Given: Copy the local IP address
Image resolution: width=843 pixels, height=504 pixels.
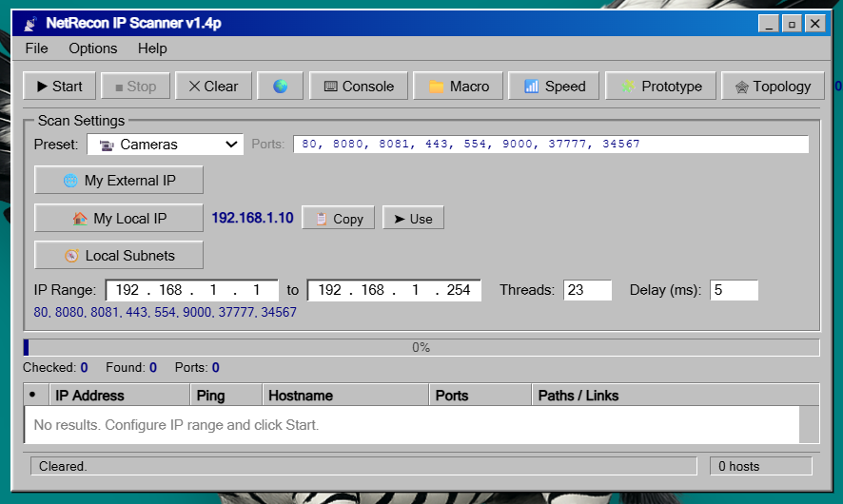Looking at the screenshot, I should click(x=338, y=218).
